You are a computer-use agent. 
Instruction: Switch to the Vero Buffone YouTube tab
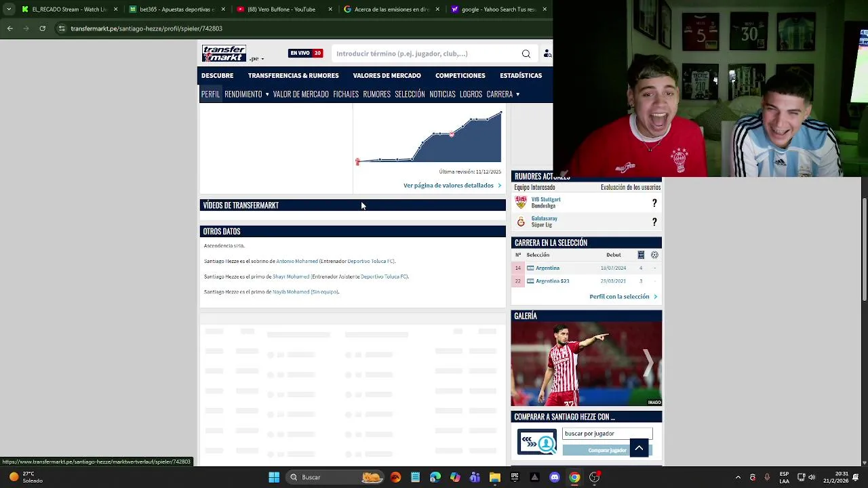(x=285, y=9)
